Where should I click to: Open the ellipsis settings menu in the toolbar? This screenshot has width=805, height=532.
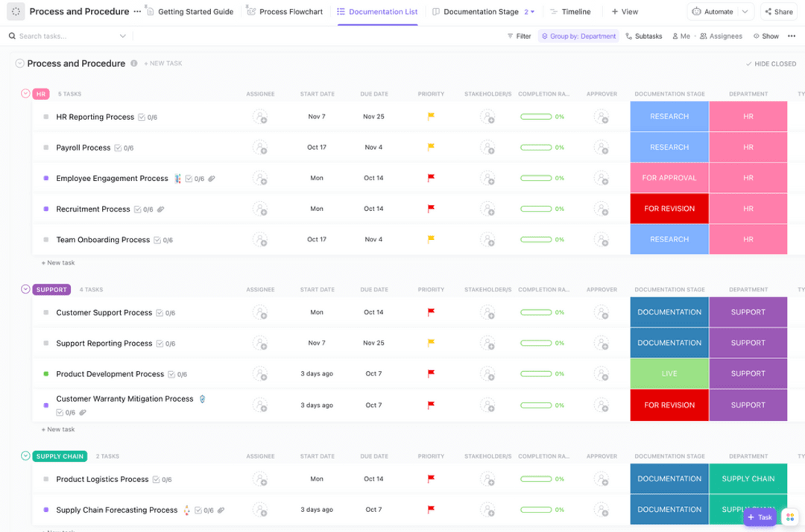tap(792, 35)
